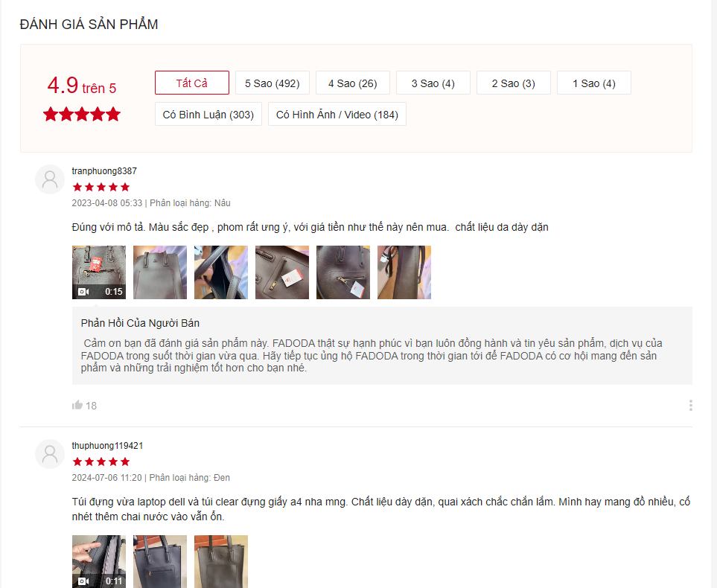Filter by Có Bình Luận (303)

coord(208,114)
